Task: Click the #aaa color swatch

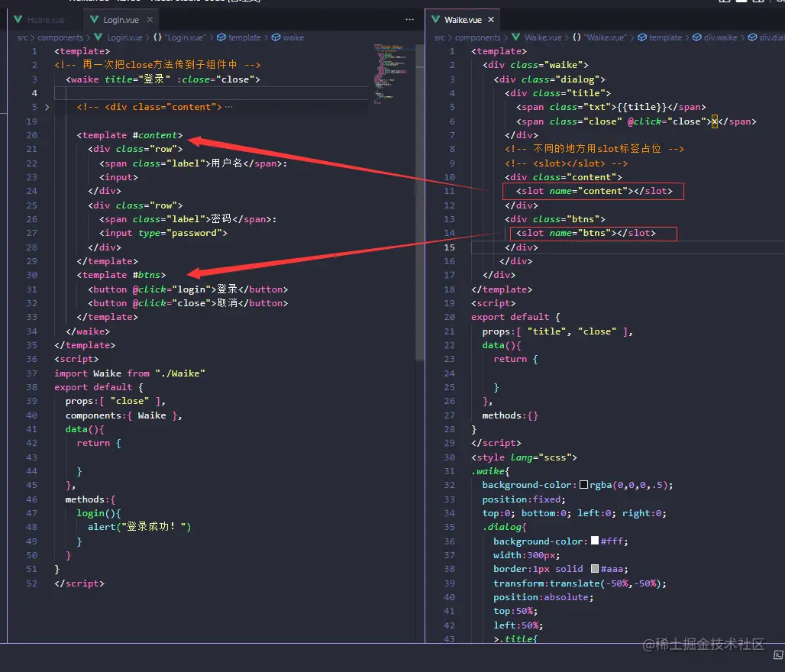Action: pyautogui.click(x=595, y=569)
